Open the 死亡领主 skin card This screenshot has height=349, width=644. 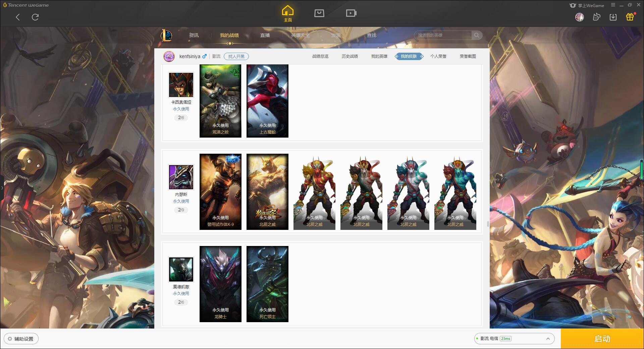pos(267,284)
